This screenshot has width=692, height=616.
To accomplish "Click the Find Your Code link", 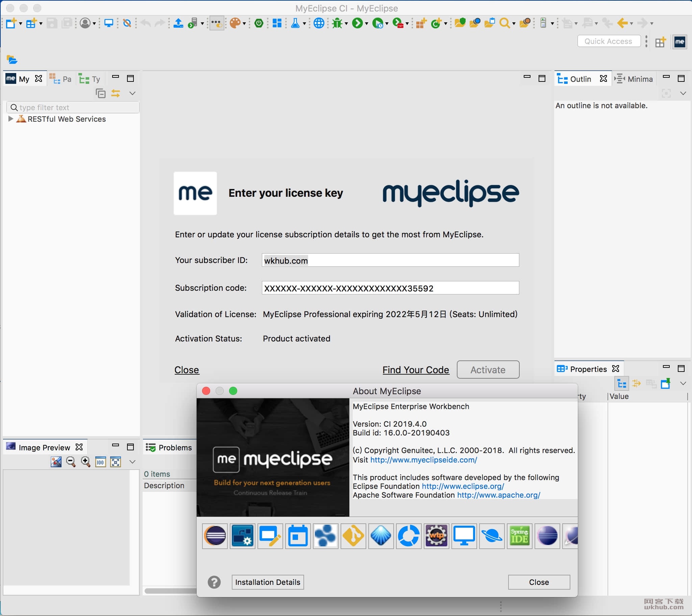I will [416, 370].
